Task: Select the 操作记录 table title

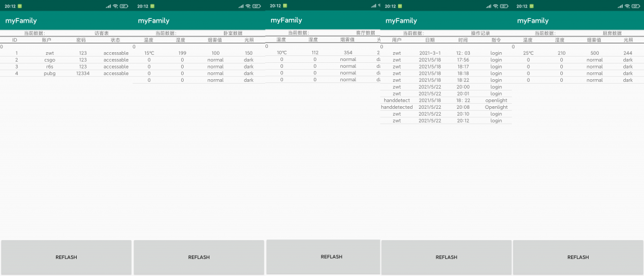Action: pyautogui.click(x=480, y=33)
